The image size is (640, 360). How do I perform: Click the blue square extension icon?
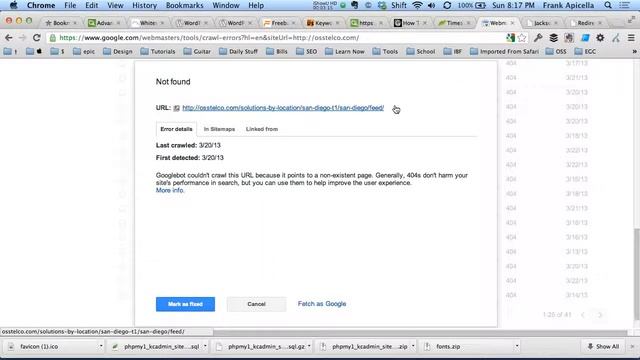(585, 38)
